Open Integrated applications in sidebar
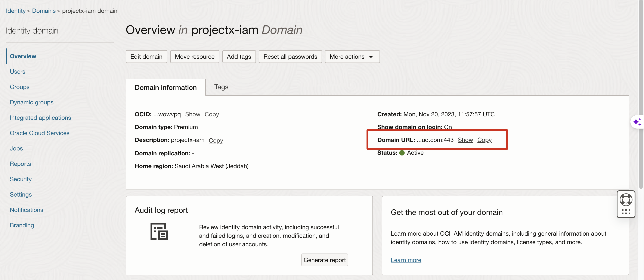This screenshot has width=644, height=280. (40, 118)
